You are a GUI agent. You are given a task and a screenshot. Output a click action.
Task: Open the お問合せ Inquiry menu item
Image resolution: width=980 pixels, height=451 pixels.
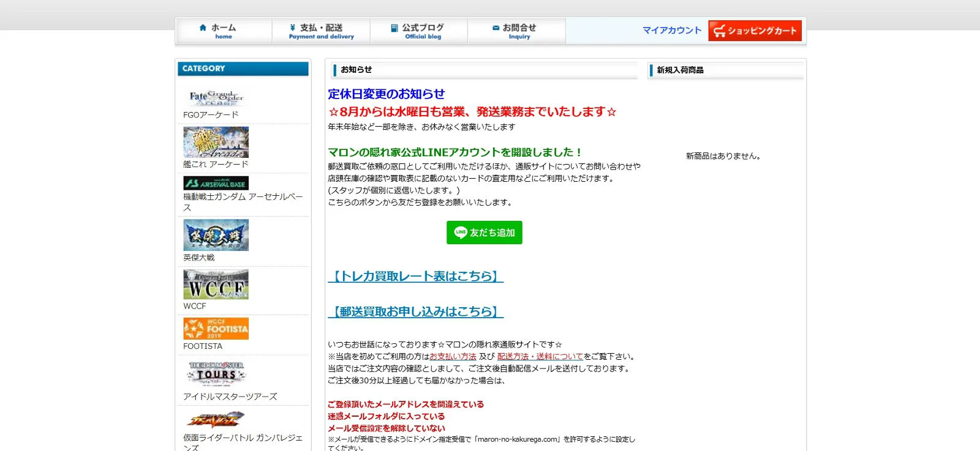click(x=516, y=31)
